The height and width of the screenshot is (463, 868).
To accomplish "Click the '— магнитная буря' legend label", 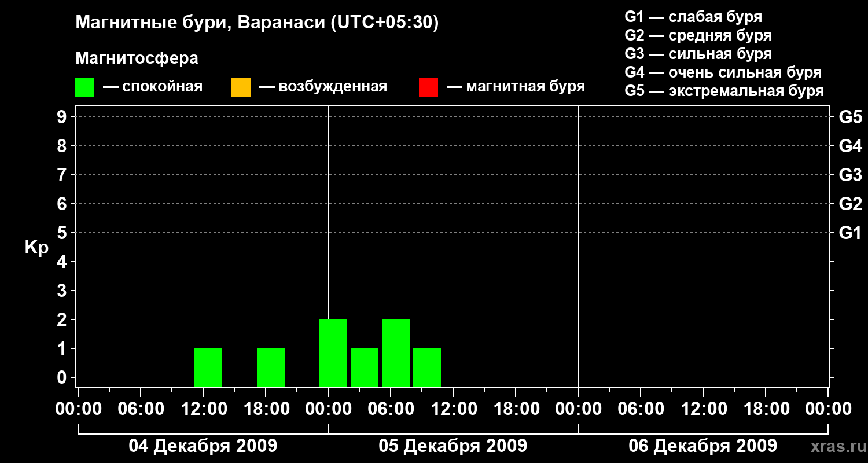I will point(516,87).
